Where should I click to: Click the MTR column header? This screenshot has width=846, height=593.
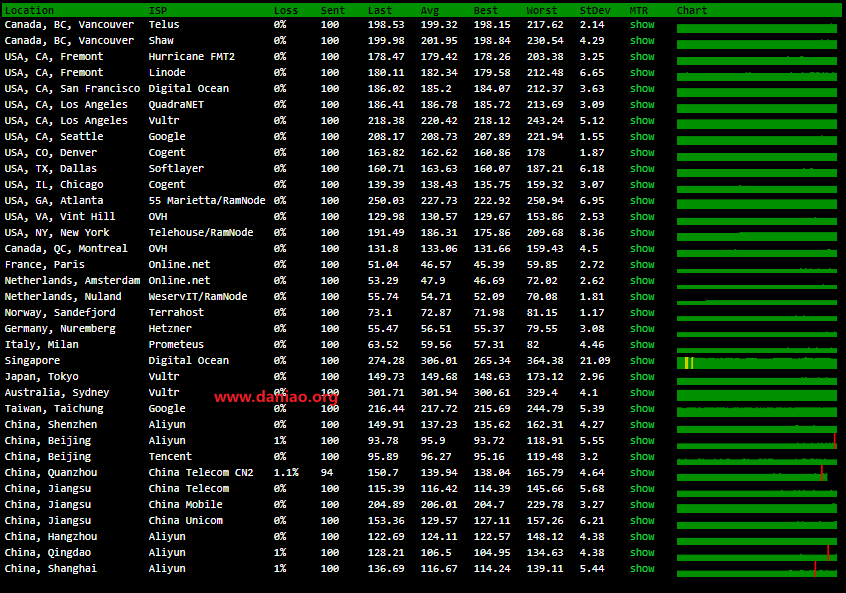[x=639, y=10]
